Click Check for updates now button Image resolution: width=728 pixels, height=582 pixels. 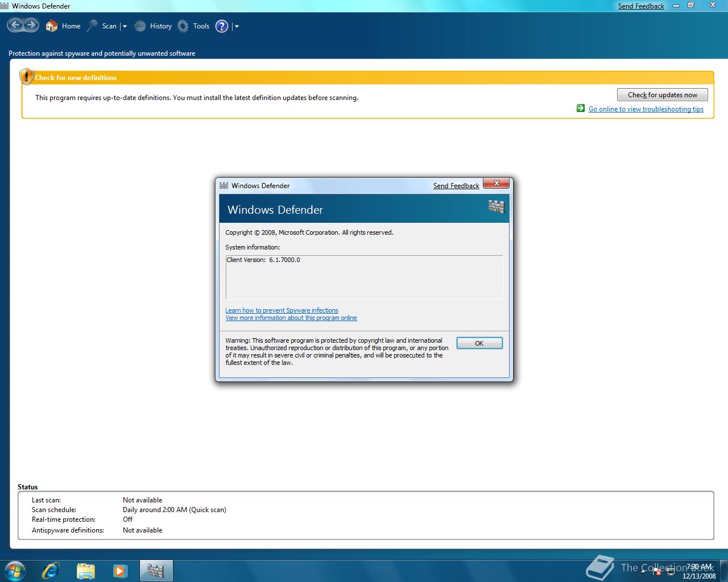663,95
